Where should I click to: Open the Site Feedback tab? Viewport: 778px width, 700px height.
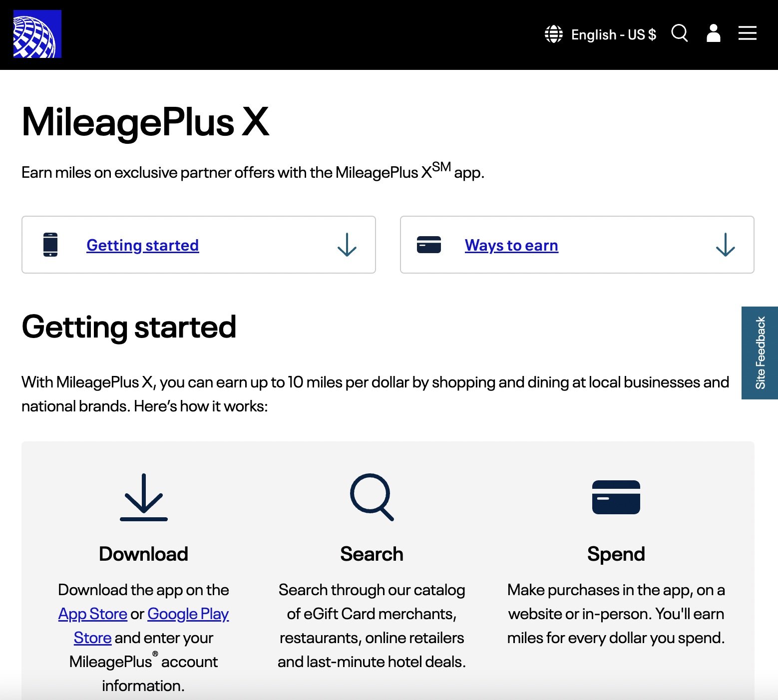coord(760,353)
